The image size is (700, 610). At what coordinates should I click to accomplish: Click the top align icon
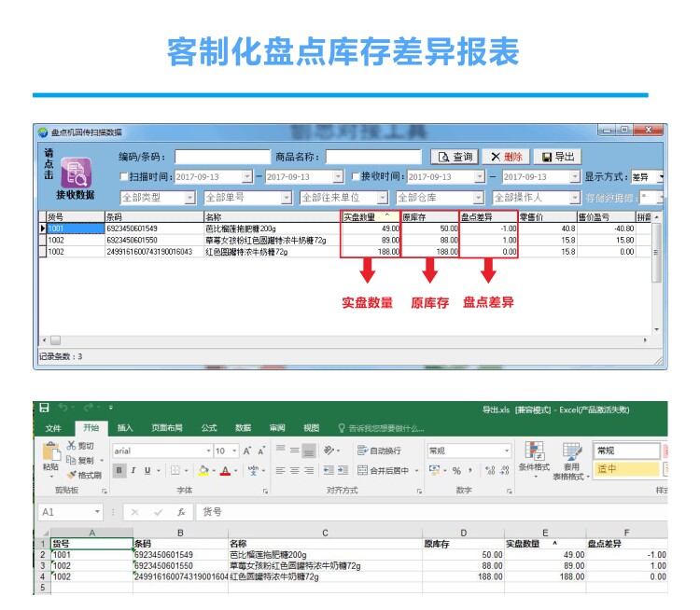280,451
